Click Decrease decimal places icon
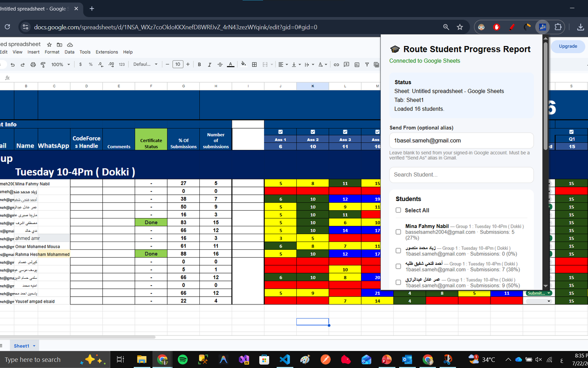 point(101,64)
